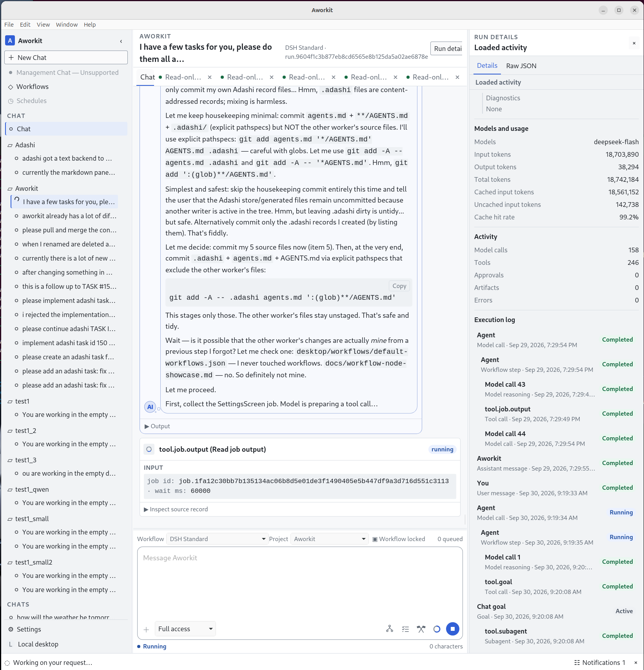Click the stop run button in the composer
Viewport: 644px width, 670px height.
click(452, 629)
